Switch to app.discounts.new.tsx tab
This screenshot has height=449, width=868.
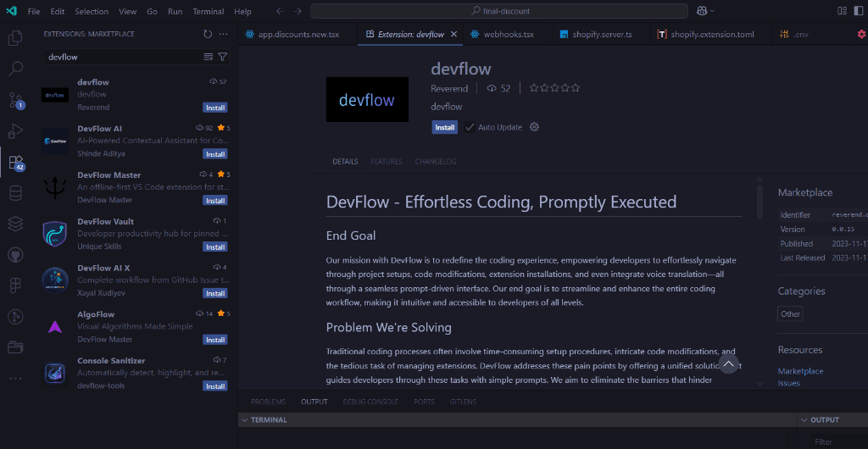coord(298,34)
